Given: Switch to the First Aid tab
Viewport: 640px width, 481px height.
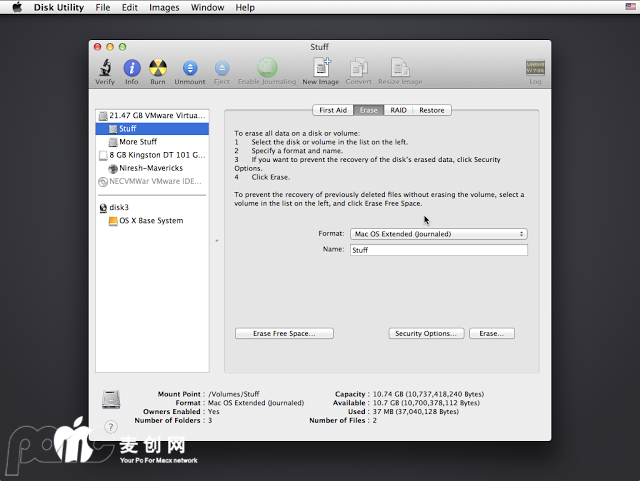Looking at the screenshot, I should [x=333, y=110].
